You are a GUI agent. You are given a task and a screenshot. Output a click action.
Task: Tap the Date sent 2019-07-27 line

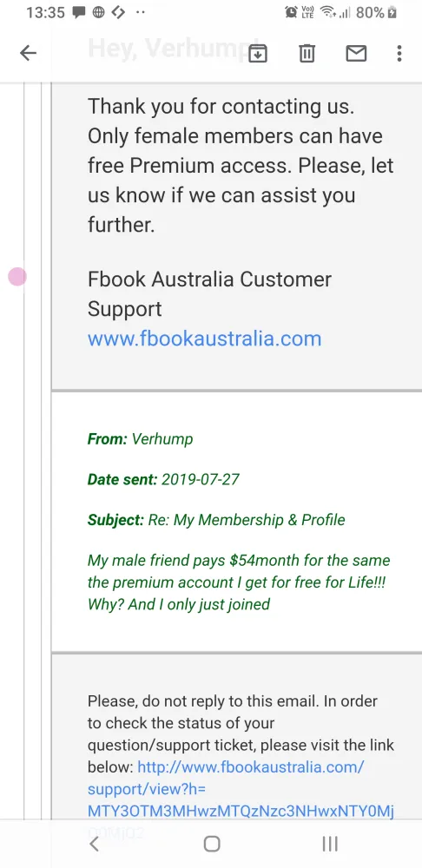pos(163,479)
